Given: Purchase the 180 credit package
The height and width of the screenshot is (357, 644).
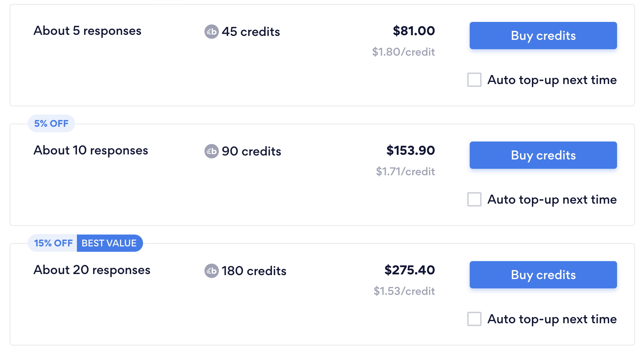Looking at the screenshot, I should (x=543, y=275).
